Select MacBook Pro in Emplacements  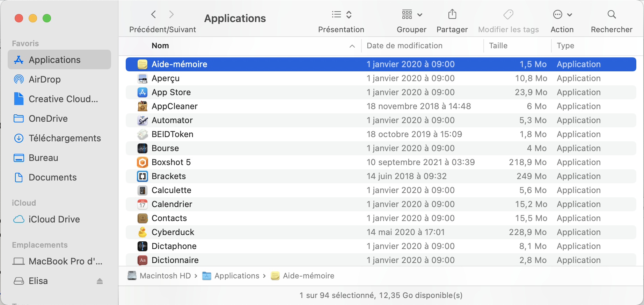coord(59,261)
